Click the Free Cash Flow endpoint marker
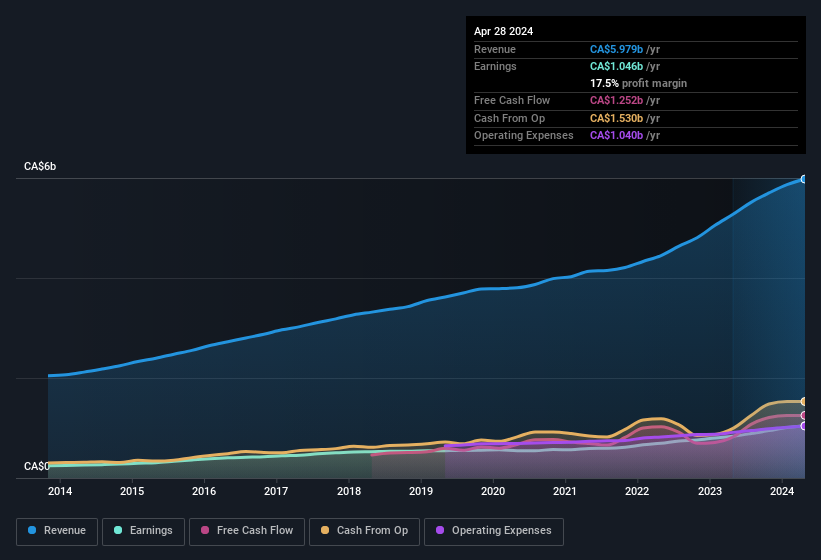The width and height of the screenshot is (821, 560). (x=804, y=416)
